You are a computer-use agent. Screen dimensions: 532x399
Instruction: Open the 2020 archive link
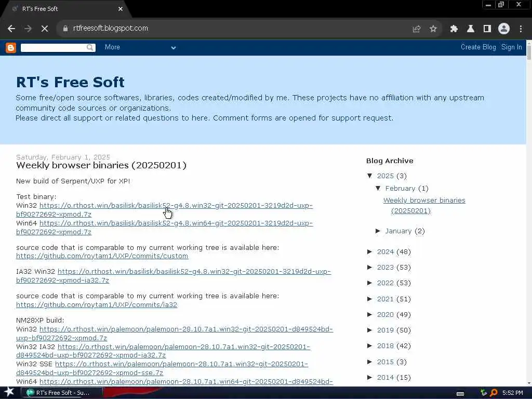click(x=385, y=314)
